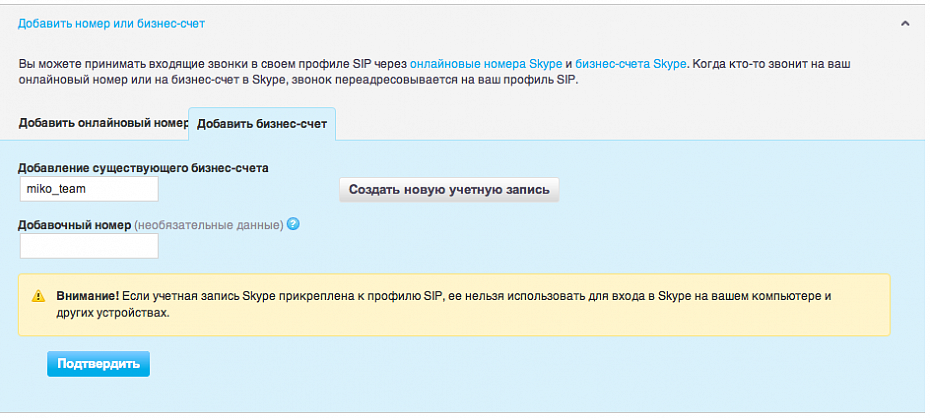Focus the empty Добавочный номер input field

89,245
